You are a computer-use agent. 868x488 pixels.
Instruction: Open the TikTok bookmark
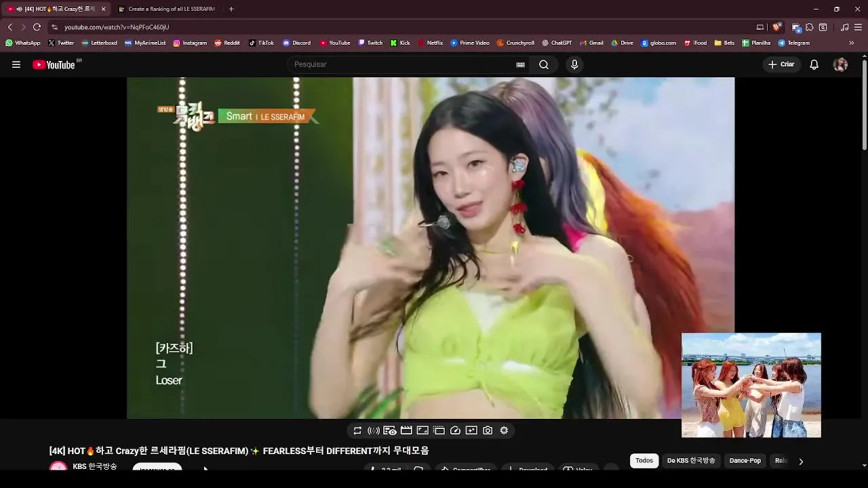pos(261,43)
